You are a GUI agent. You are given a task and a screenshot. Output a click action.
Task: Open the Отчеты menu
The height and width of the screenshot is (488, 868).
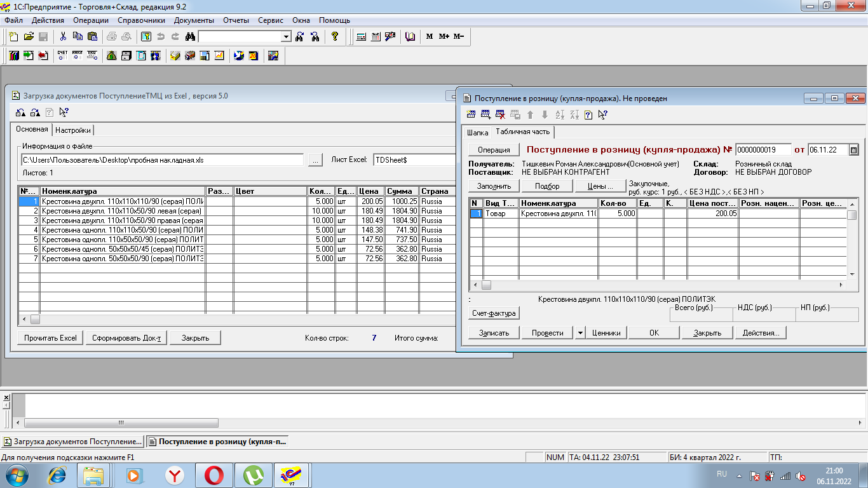236,20
